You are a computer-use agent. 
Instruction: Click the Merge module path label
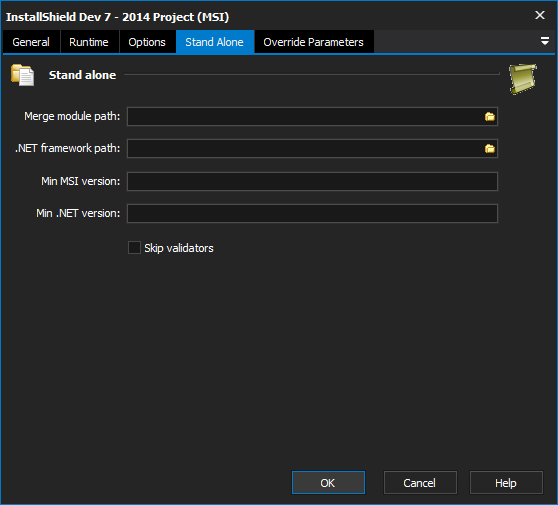point(72,116)
